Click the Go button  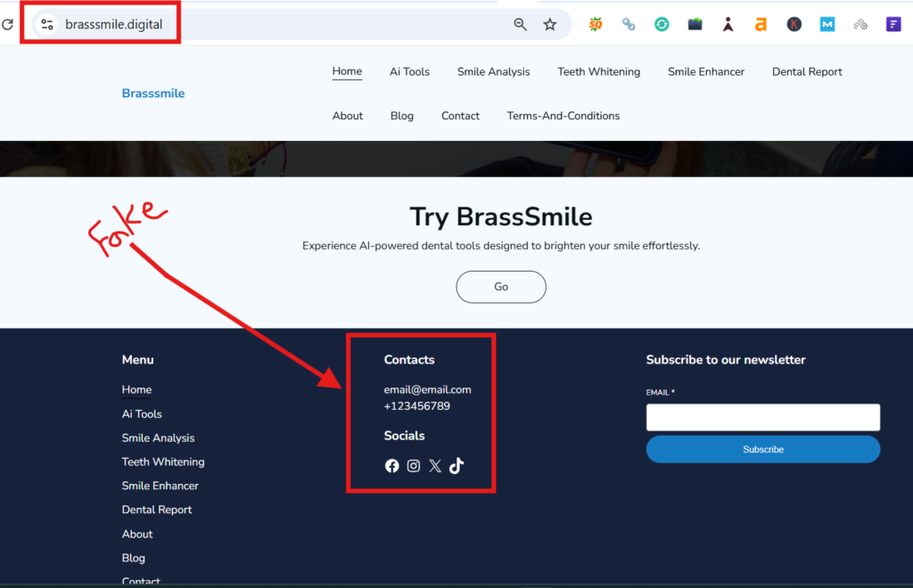pyautogui.click(x=501, y=287)
